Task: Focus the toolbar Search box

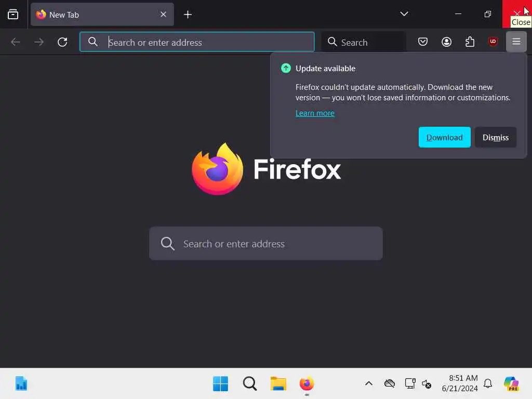Action: click(364, 42)
